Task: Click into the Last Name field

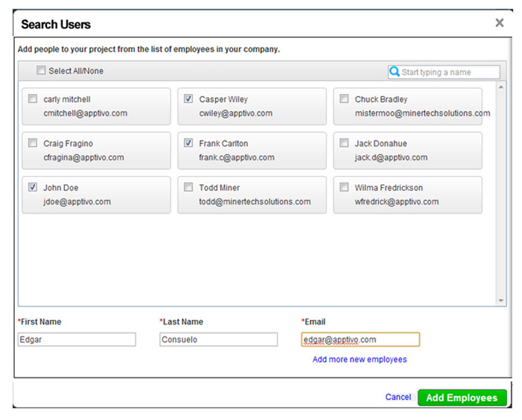Action: tap(218, 339)
